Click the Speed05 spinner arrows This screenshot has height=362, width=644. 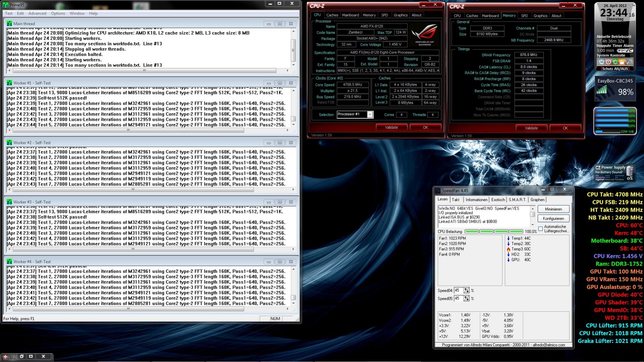tap(466, 299)
